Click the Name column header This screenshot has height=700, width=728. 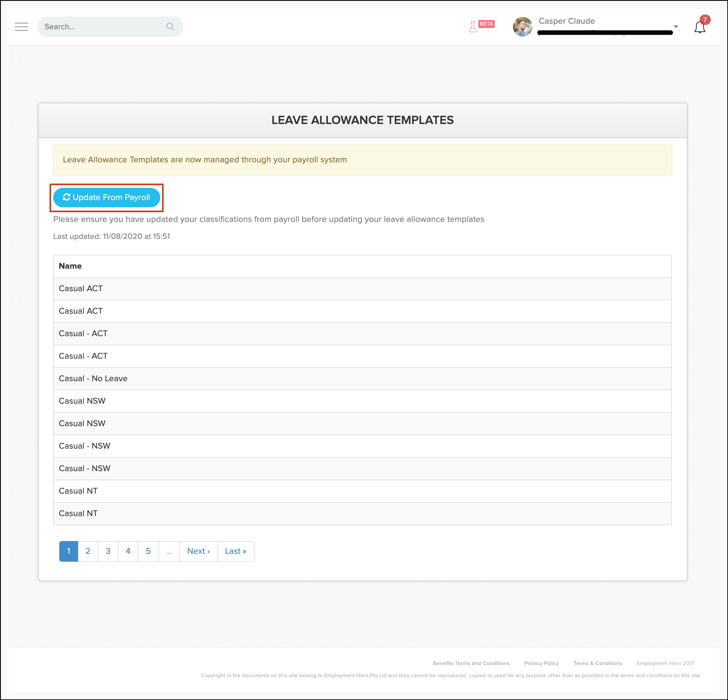pos(70,266)
